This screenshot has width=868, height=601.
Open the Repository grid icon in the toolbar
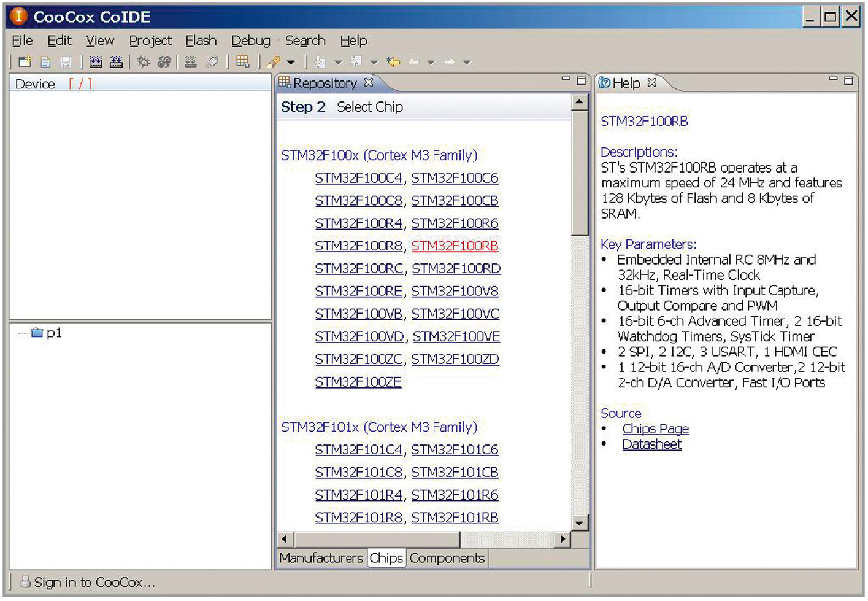[243, 62]
